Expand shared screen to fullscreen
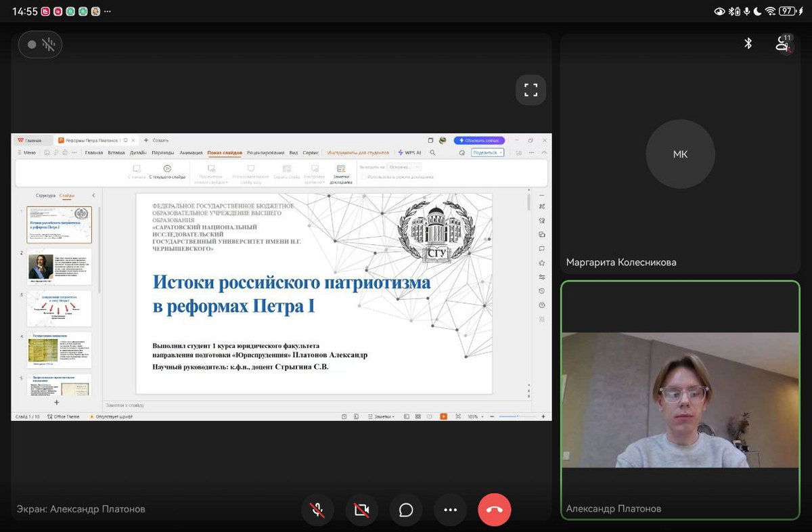This screenshot has height=532, width=812. tap(531, 90)
